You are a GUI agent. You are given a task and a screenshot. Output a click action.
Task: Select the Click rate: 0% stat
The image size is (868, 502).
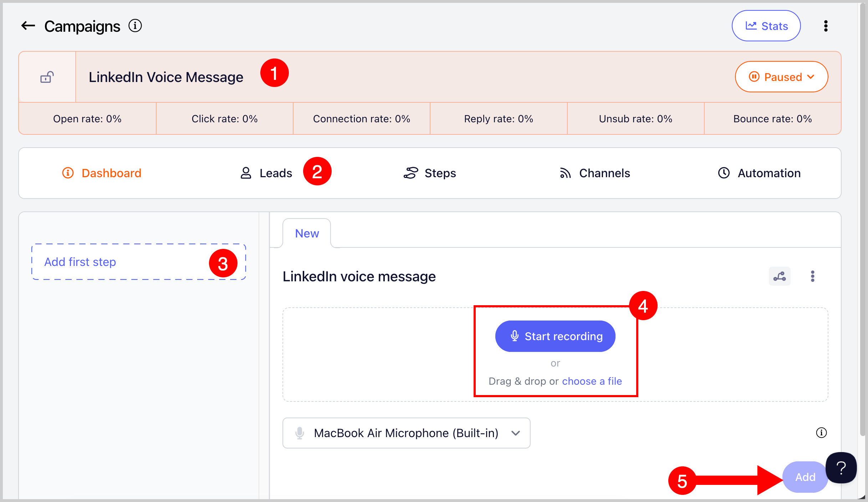click(x=225, y=119)
